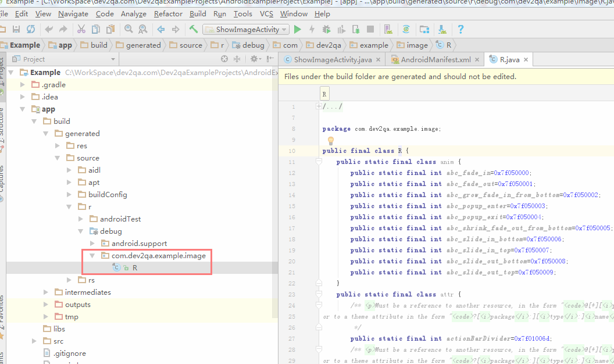
Task: Click the Synchronize refresh icon in toolbar
Action: (x=30, y=29)
